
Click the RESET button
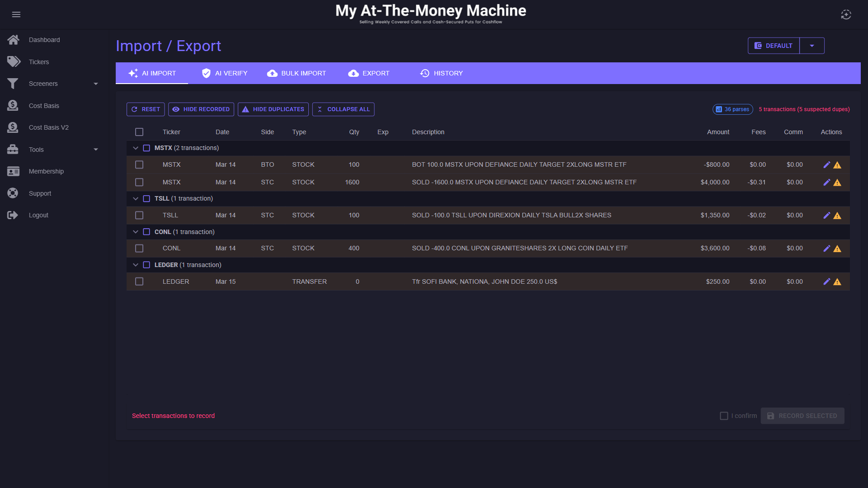pos(146,109)
